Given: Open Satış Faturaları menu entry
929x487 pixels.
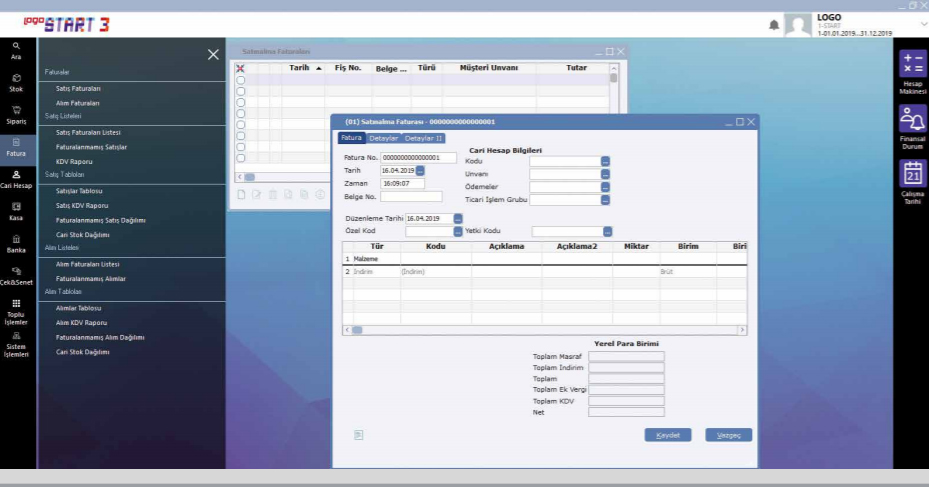Looking at the screenshot, I should [x=78, y=88].
